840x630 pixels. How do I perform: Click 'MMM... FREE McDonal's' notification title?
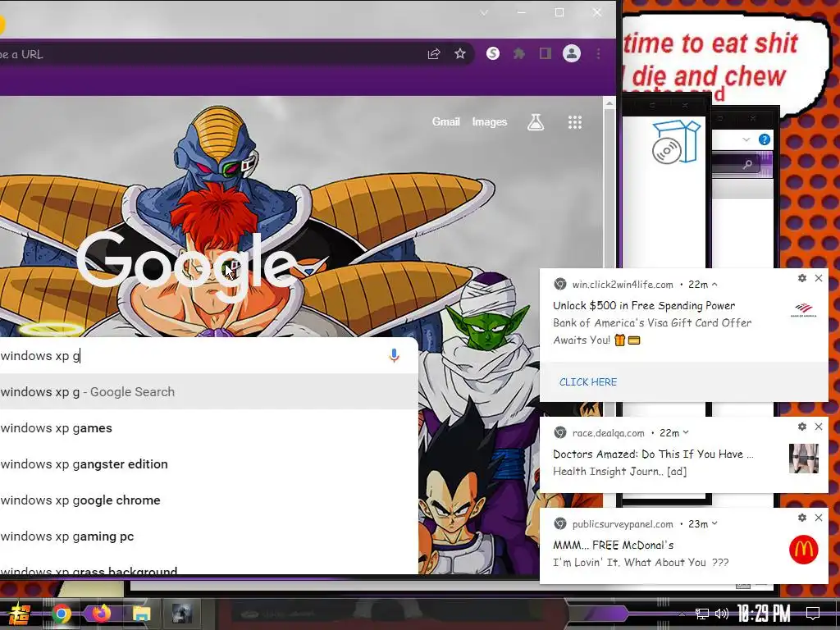tap(614, 546)
